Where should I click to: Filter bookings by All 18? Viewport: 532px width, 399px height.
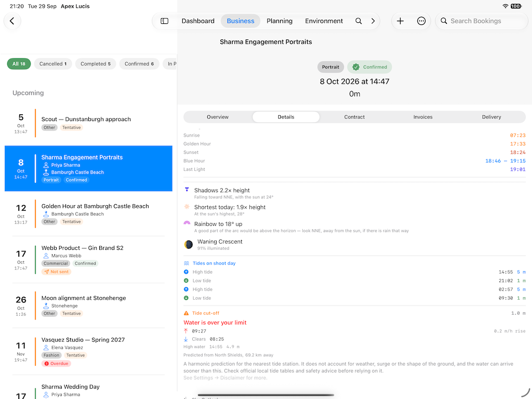click(19, 64)
